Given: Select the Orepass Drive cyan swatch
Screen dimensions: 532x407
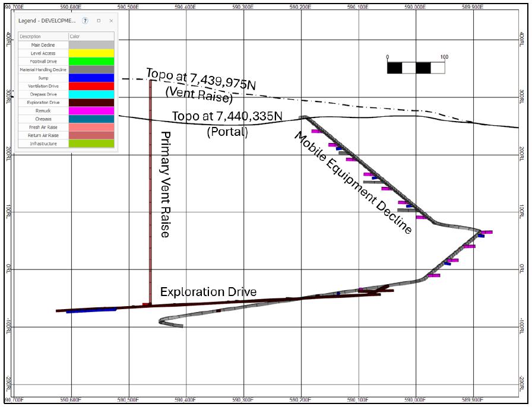Looking at the screenshot, I should [x=91, y=94].
